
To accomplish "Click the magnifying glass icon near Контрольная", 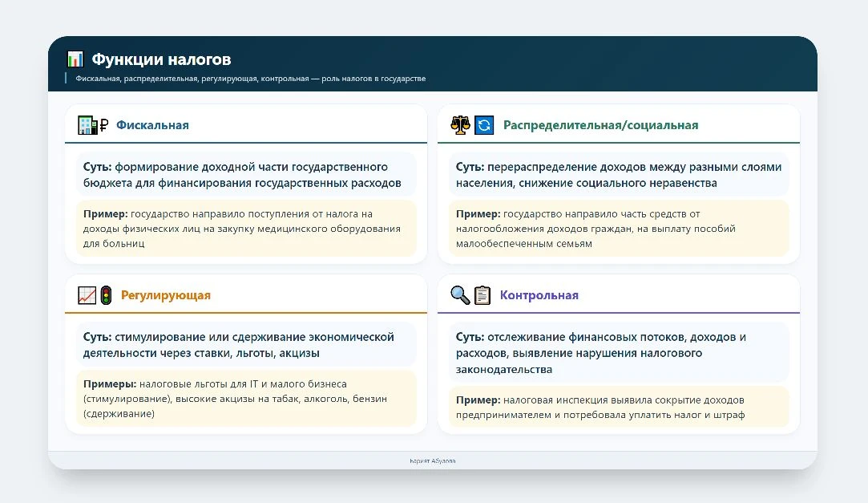I will point(460,295).
